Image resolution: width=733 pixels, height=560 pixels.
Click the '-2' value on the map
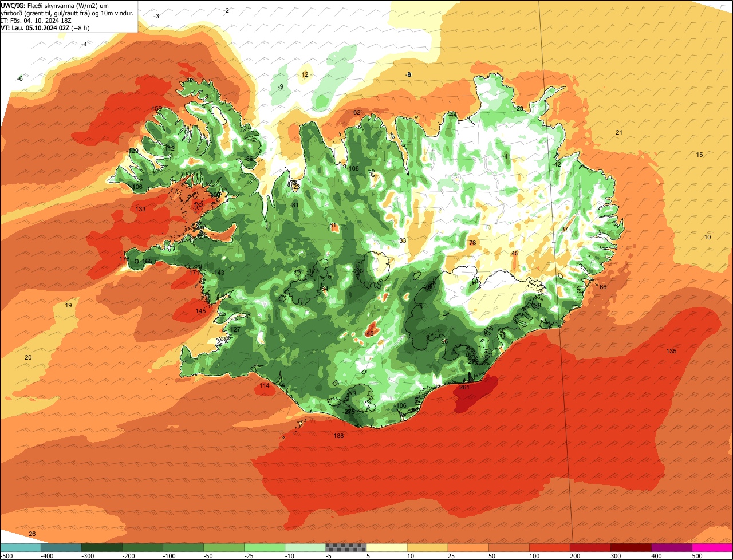226,11
